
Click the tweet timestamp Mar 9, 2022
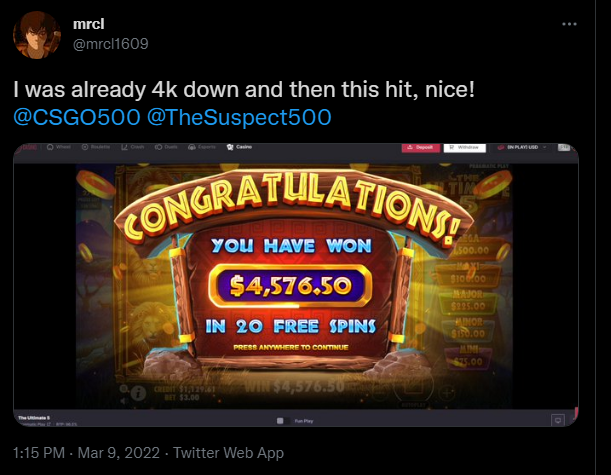(118, 453)
